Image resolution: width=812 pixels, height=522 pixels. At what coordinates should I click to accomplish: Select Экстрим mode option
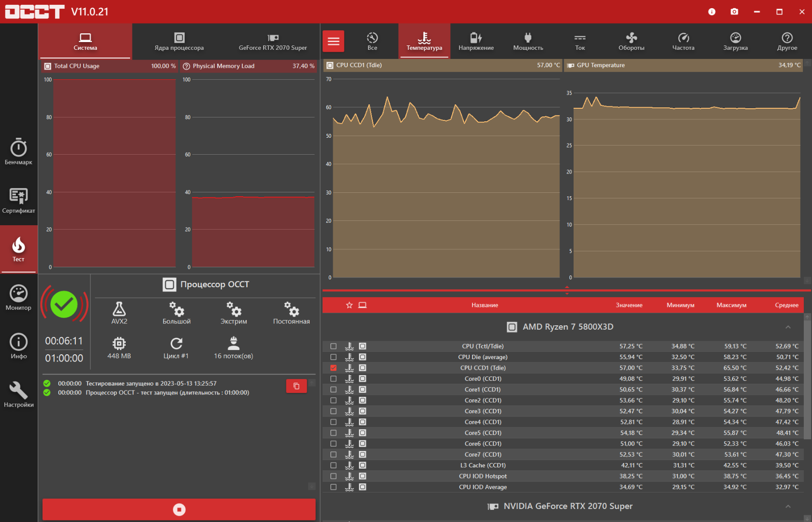click(x=234, y=313)
